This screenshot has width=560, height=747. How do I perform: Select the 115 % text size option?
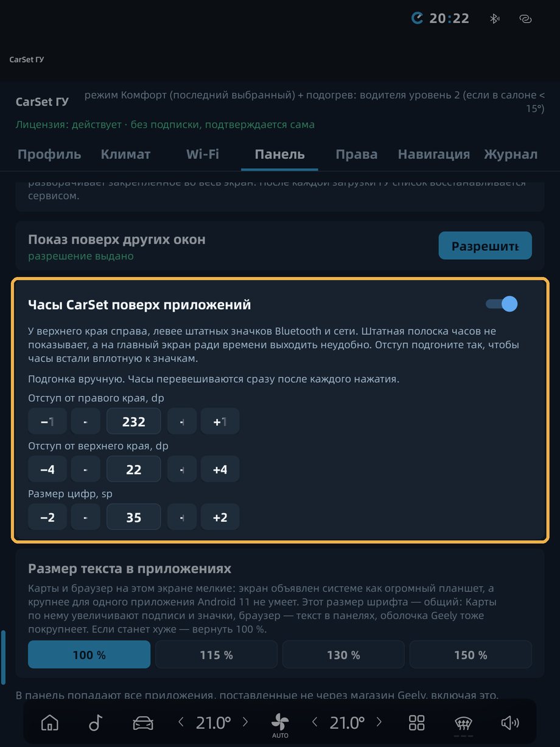point(217,654)
